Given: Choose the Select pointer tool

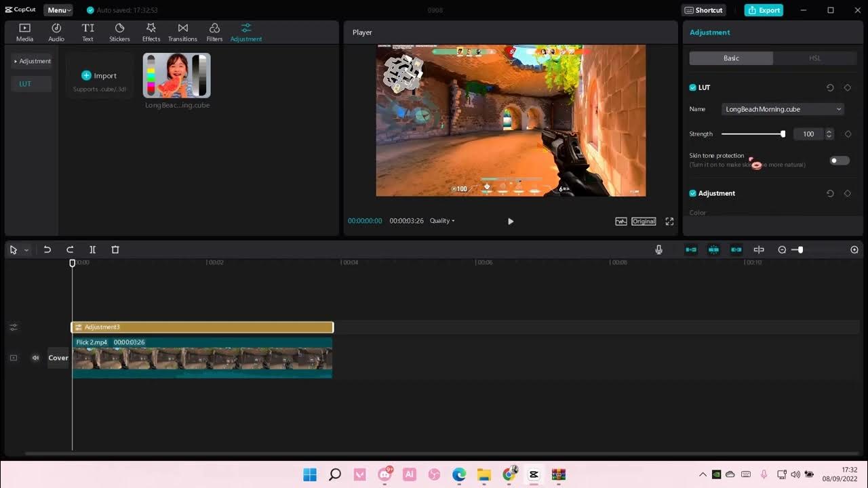Looking at the screenshot, I should tap(13, 250).
